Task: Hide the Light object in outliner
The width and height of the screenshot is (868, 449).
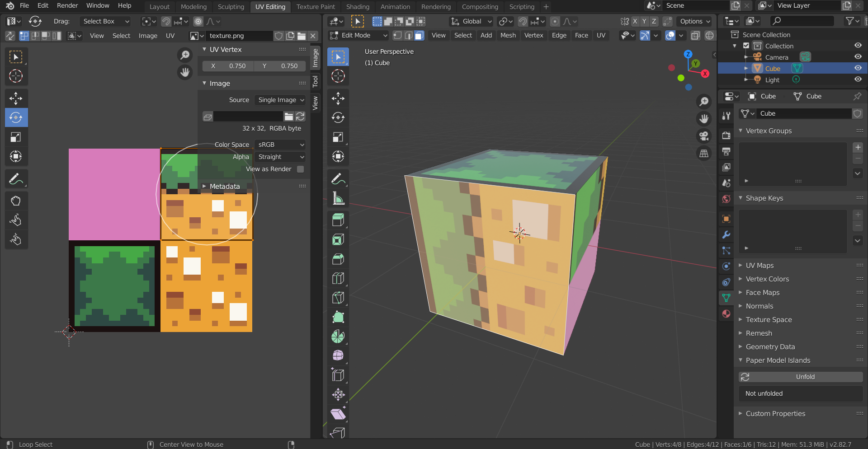Action: 858,80
